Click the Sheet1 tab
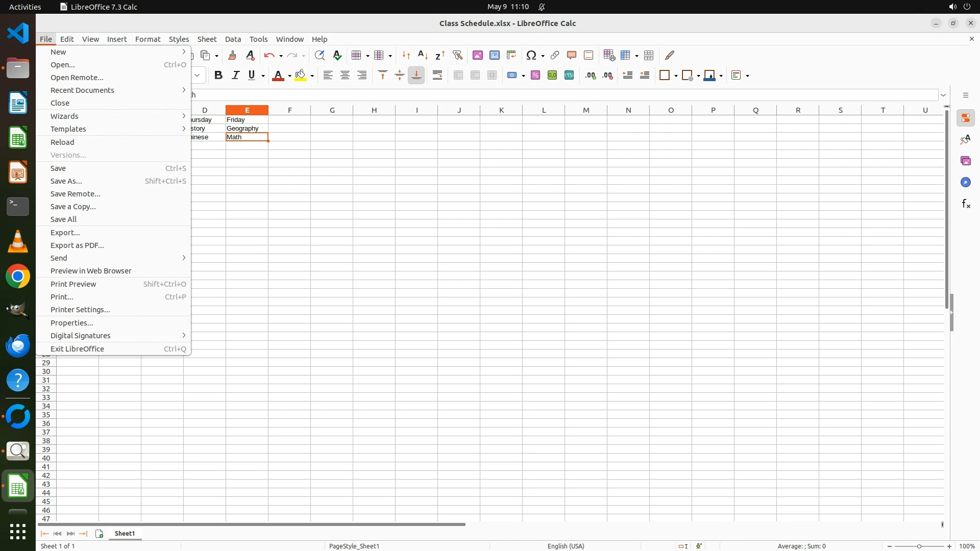The width and height of the screenshot is (980, 551). 125,533
